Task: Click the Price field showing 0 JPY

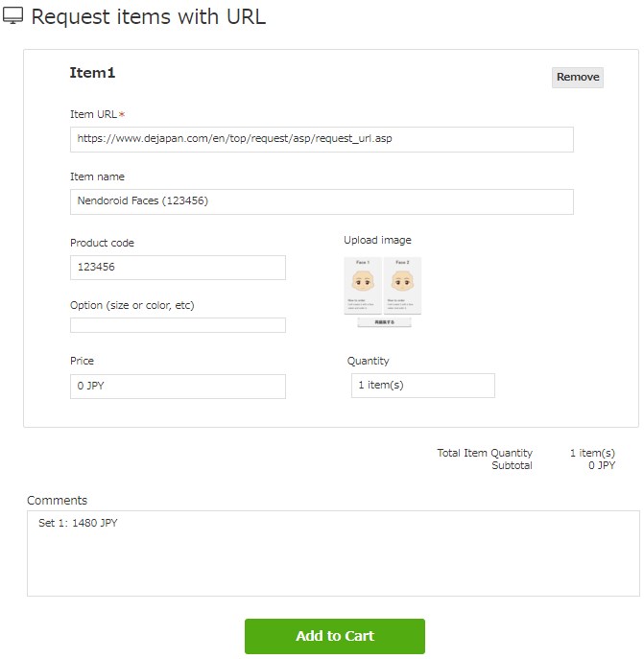Action: pyautogui.click(x=178, y=387)
